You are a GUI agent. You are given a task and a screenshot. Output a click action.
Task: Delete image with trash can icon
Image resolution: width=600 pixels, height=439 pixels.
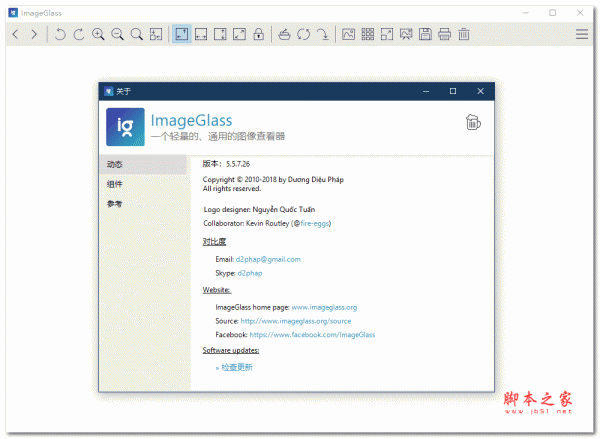[464, 34]
